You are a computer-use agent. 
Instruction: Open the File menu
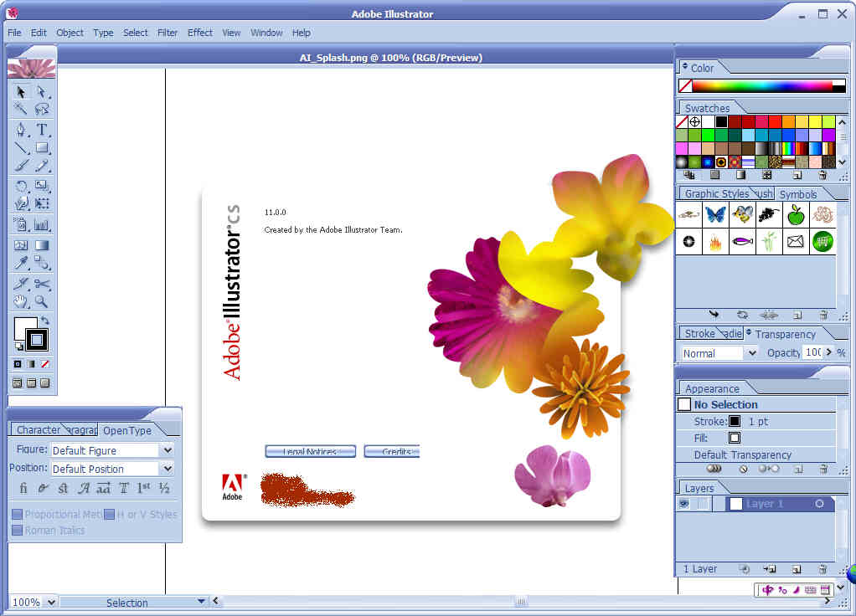coord(14,33)
